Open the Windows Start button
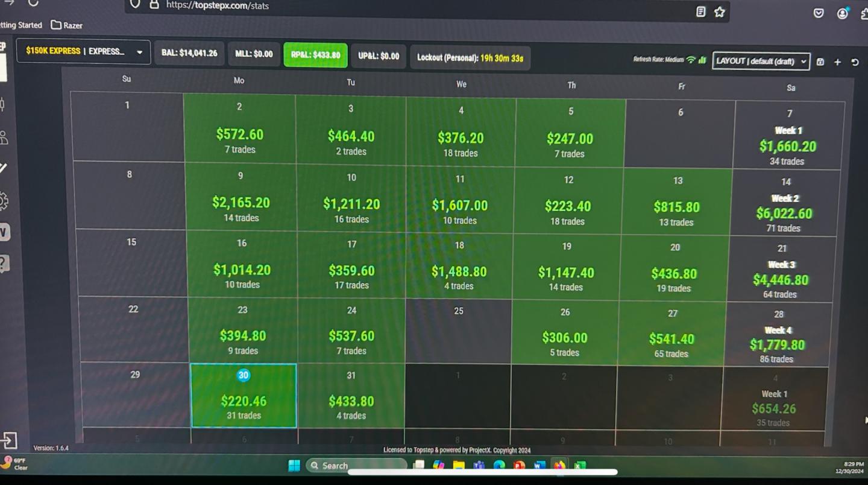Viewport: 868px width, 485px height. (294, 465)
